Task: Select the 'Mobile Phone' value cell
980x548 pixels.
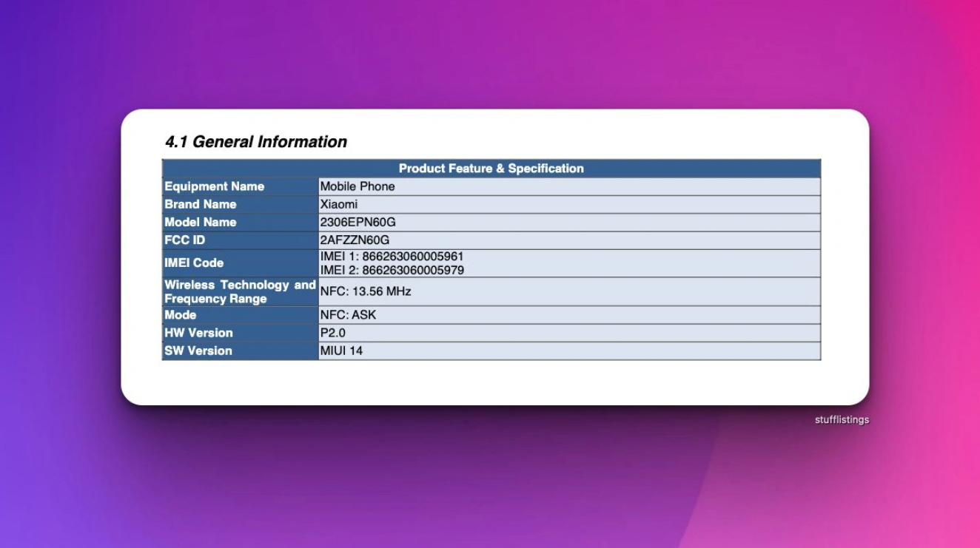Action: pyautogui.click(x=358, y=186)
